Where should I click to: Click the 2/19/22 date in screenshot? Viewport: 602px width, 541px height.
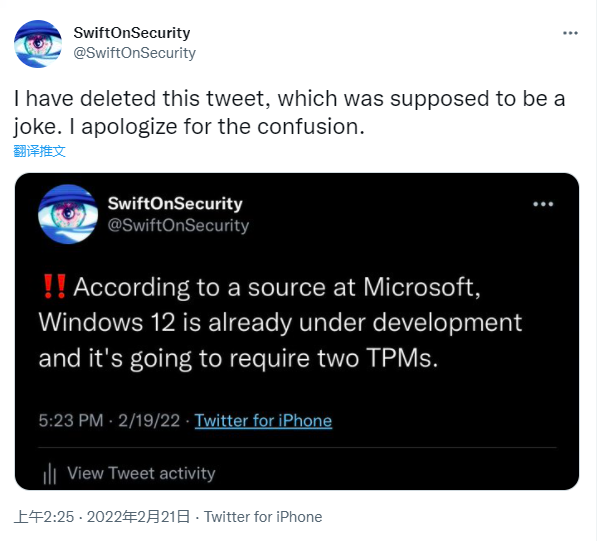(x=149, y=420)
